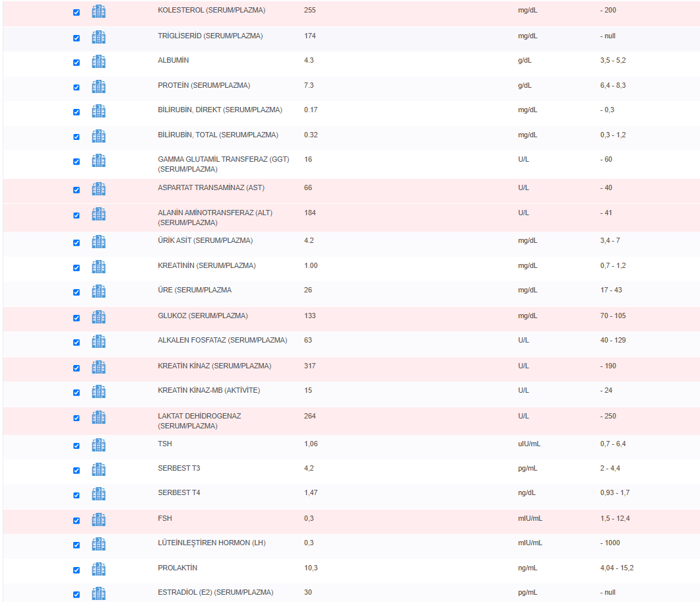Toggle the TSH row checkbox
Screen dimensions: 700x602
pos(77,446)
